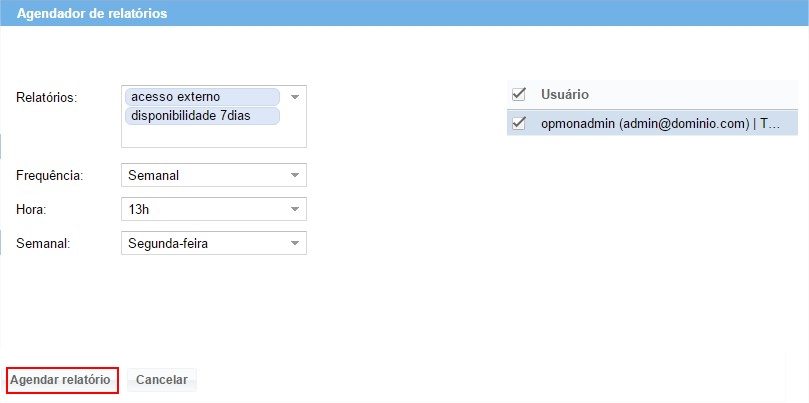Click the arrow of the Relatórios list
This screenshot has width=809, height=403.
click(x=295, y=97)
